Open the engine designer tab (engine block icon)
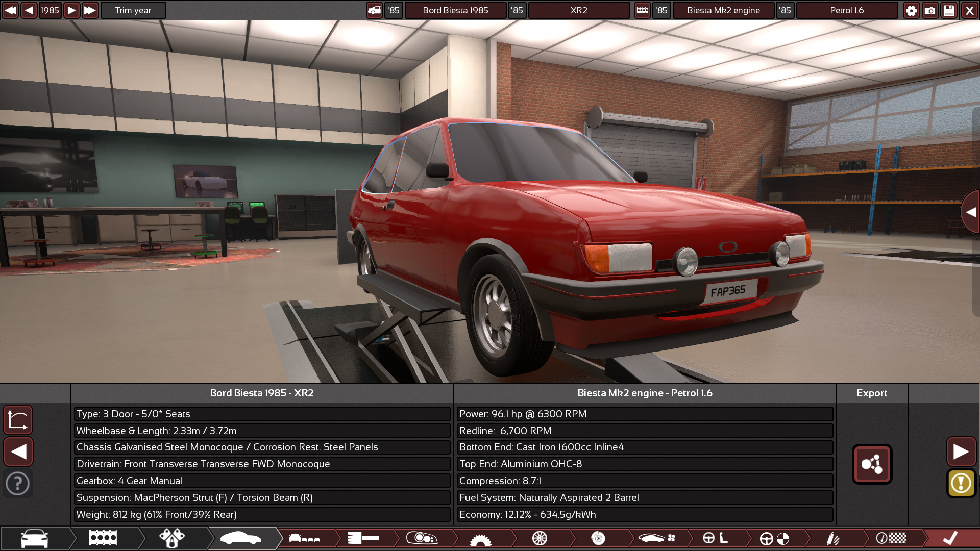Screen dimensions: 980x551 [103, 538]
